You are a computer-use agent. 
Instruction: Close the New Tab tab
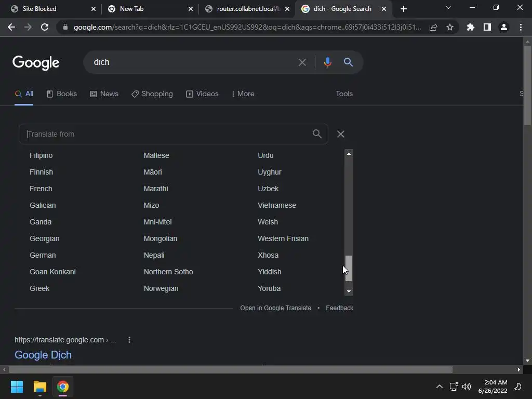191,9
